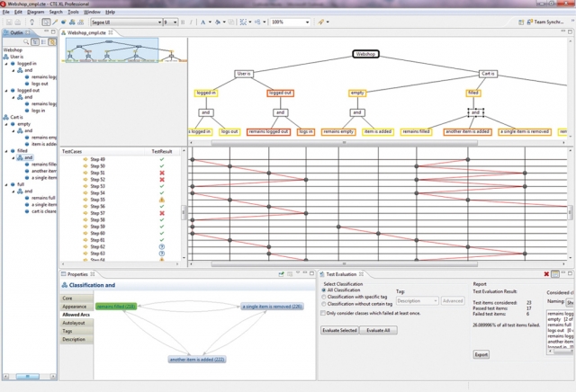Select the All Classification radio button
The width and height of the screenshot is (576, 392).
point(324,290)
